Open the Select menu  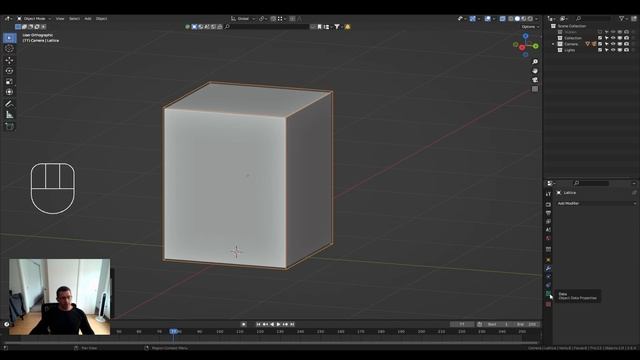[x=74, y=18]
